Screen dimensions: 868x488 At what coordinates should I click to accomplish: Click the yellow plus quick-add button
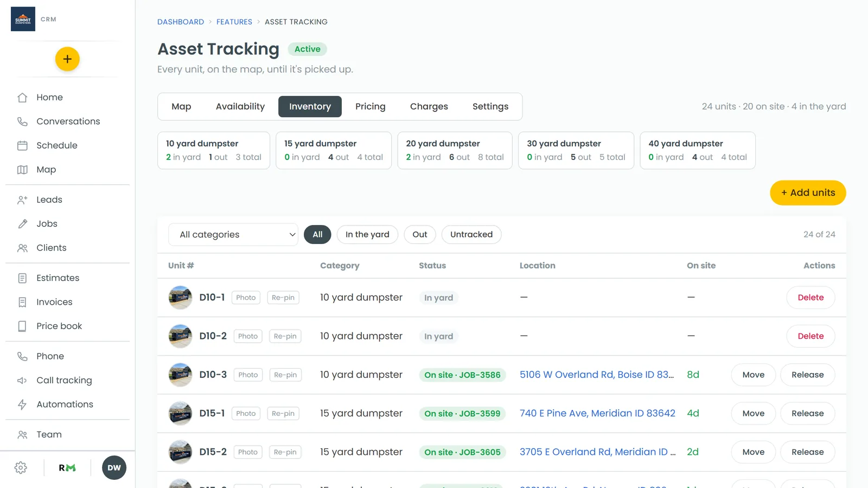(67, 59)
